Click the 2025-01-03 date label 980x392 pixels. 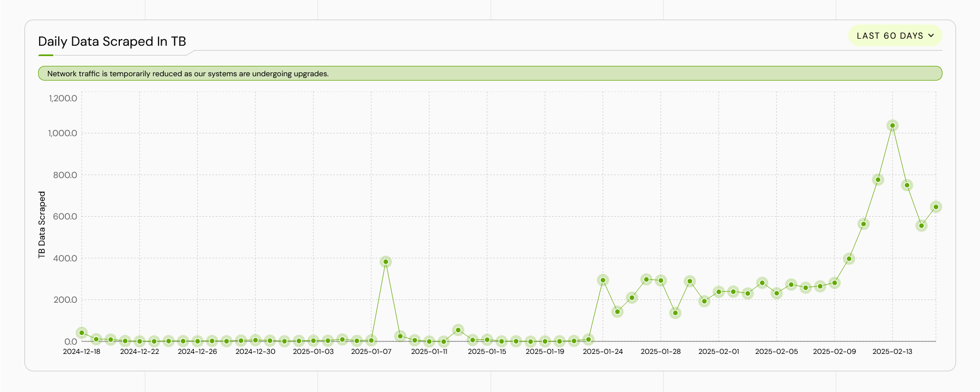coord(313,352)
